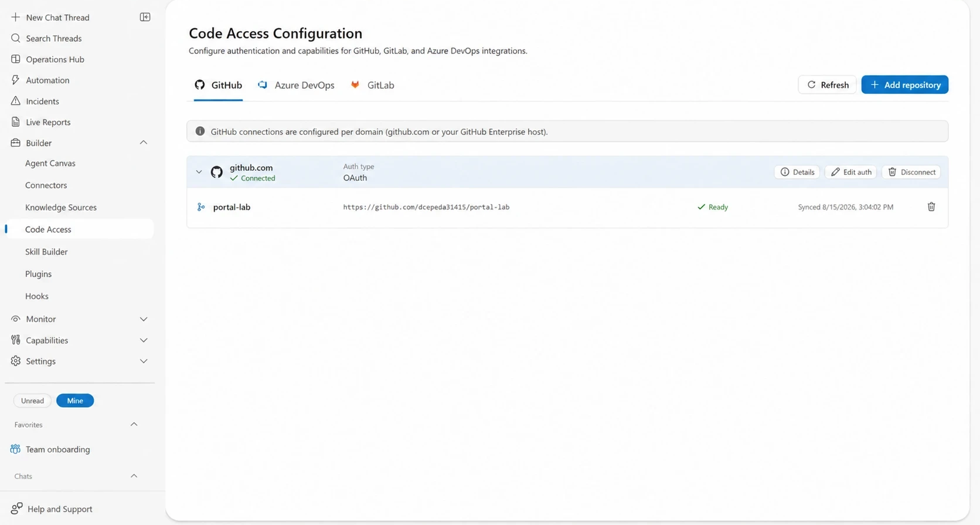The height and width of the screenshot is (525, 980).
Task: Open Plugins in the sidebar
Action: (x=38, y=274)
